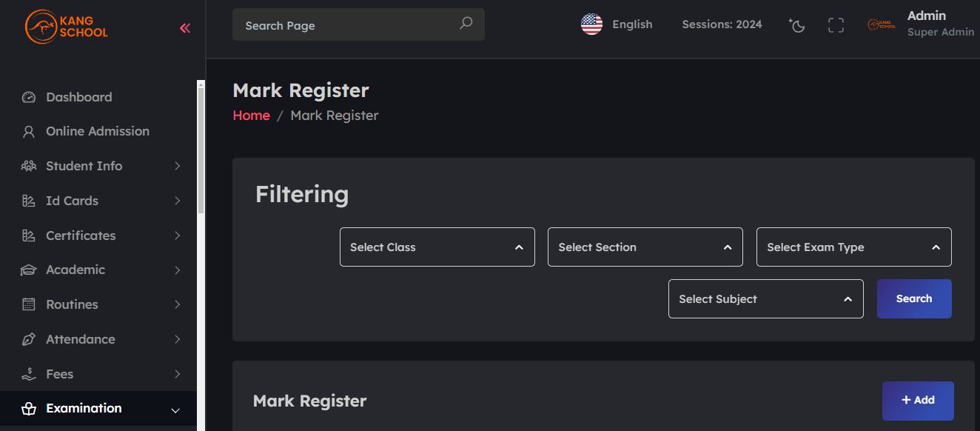Click the sidebar vertical scrollbar
Screen dimensions: 980x431
(201, 150)
